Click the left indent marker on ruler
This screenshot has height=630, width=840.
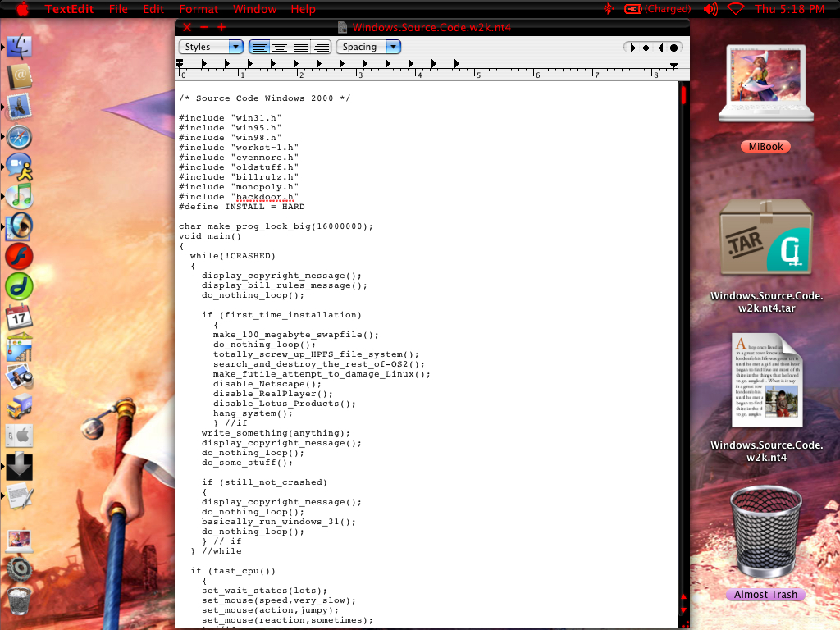[180, 64]
